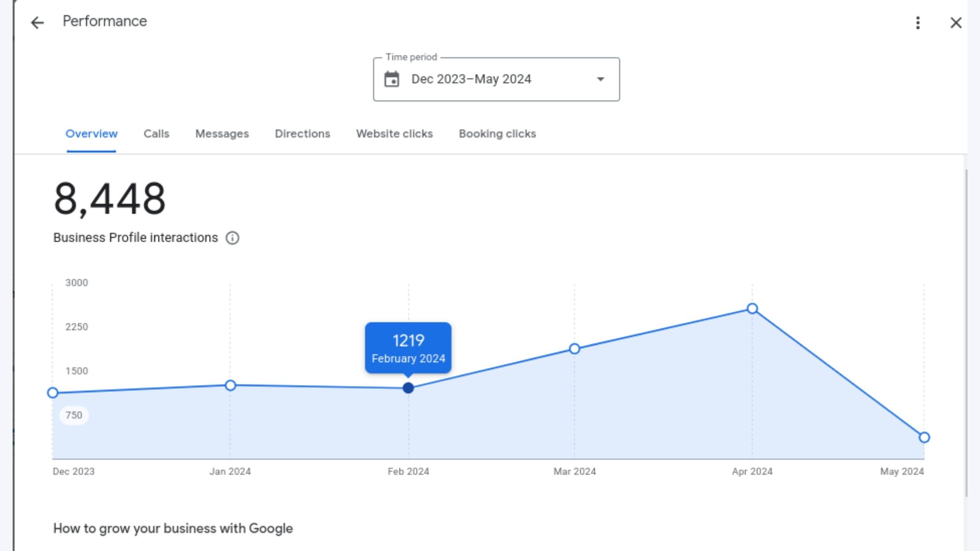
Task: Open the three-dot more options menu
Action: pyautogui.click(x=918, y=23)
